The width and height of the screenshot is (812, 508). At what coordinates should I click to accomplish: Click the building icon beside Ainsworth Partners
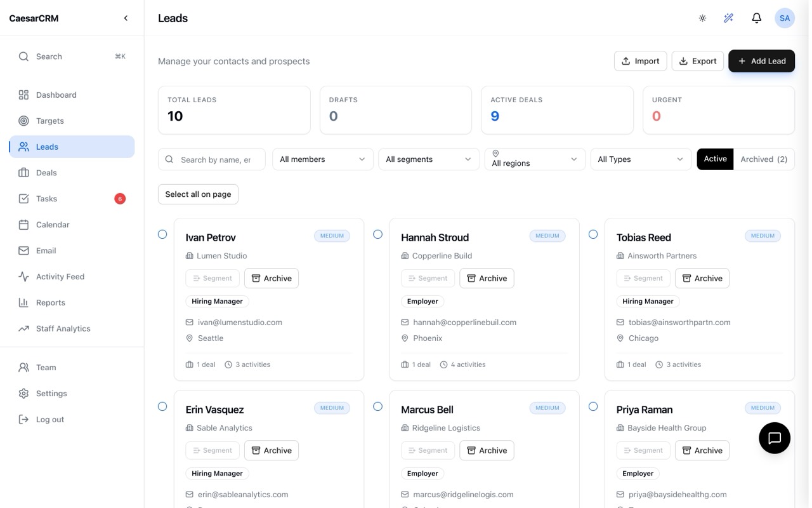point(620,256)
